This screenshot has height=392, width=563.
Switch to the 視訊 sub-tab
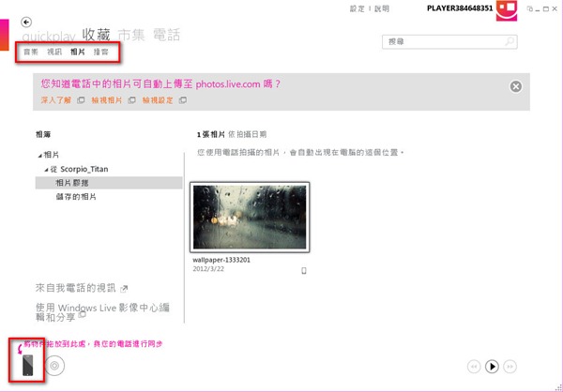tap(54, 52)
